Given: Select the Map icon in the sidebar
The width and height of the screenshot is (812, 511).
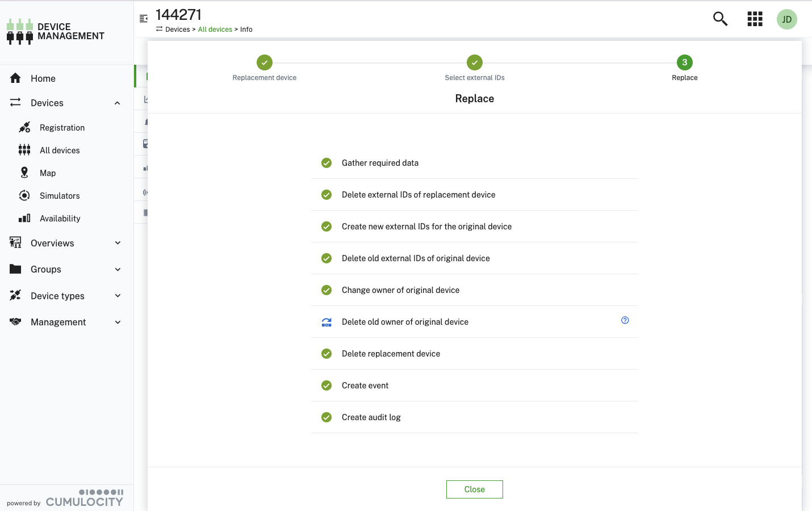Looking at the screenshot, I should tap(24, 173).
